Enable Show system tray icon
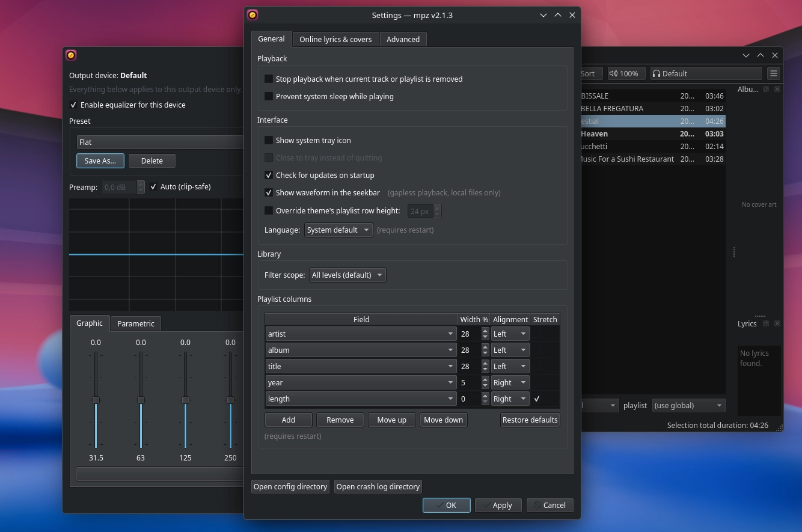Viewport: 802px width, 532px height. (x=269, y=140)
